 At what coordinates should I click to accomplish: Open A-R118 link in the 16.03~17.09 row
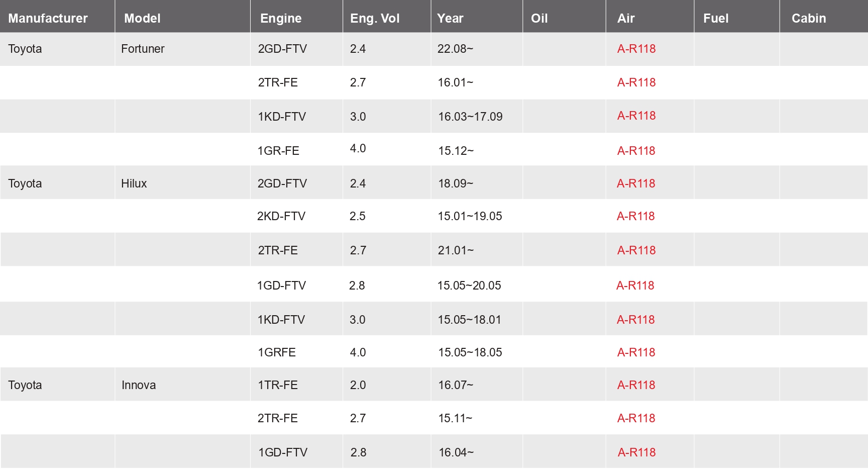(636, 116)
